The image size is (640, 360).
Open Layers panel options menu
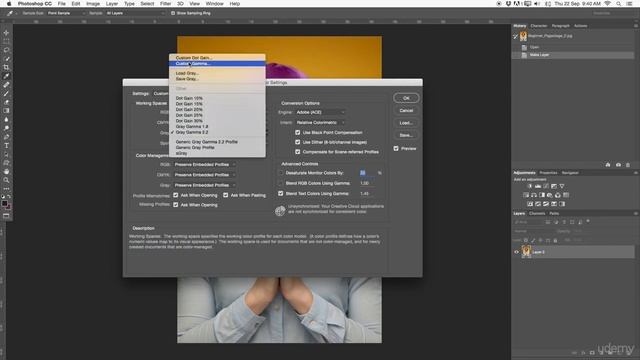point(636,213)
